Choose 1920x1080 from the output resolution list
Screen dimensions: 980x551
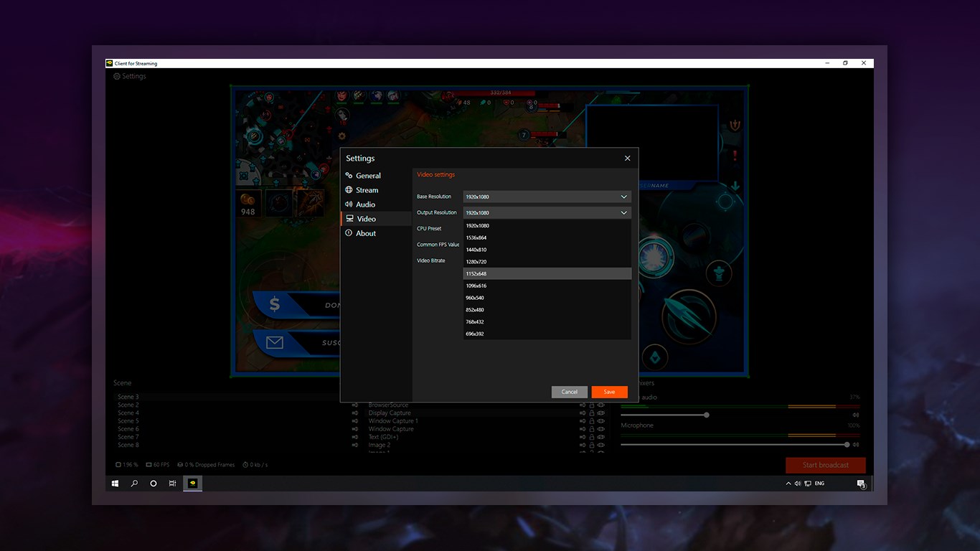point(547,226)
